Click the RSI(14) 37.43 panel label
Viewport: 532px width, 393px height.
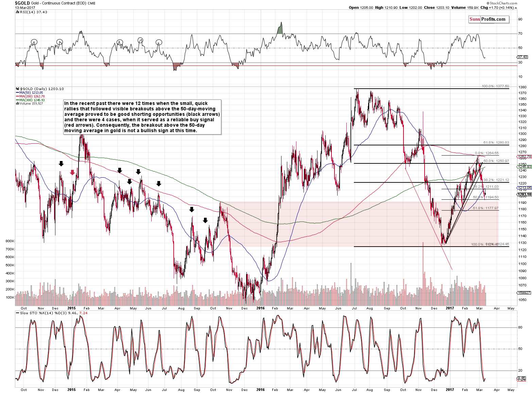point(33,12)
